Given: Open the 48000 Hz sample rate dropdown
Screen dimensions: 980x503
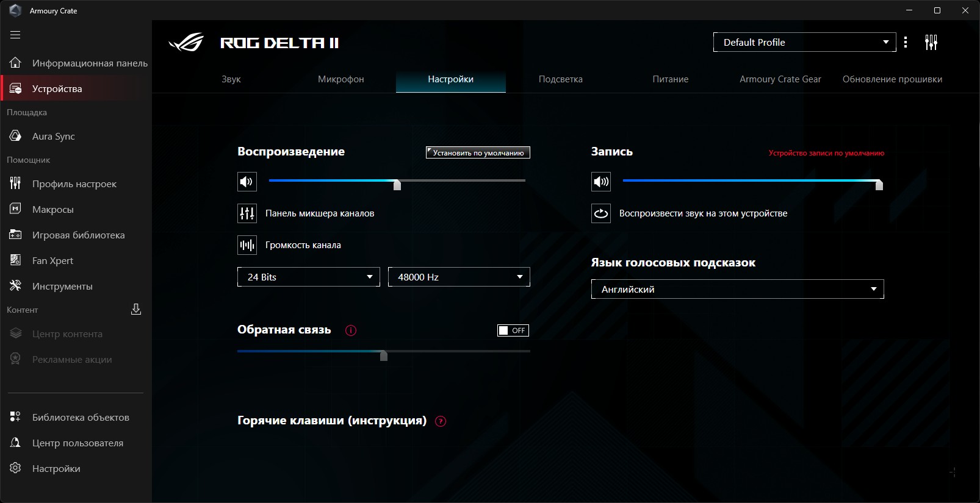Looking at the screenshot, I should point(459,277).
